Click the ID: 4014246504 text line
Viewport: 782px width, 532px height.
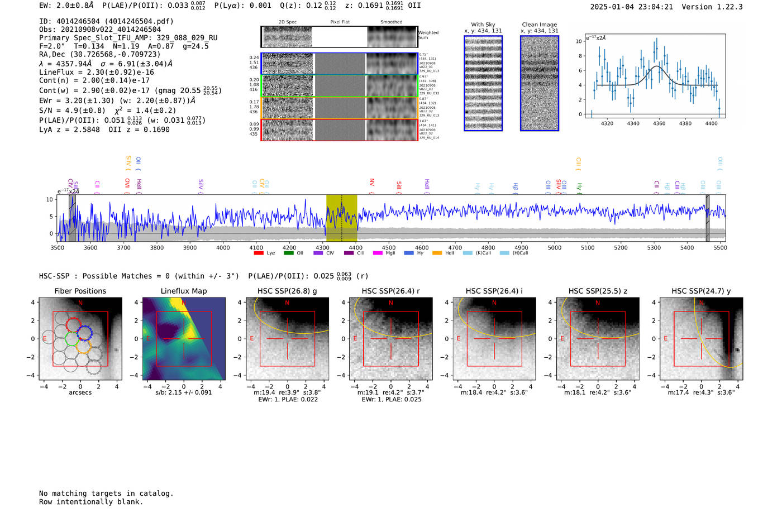pos(106,21)
